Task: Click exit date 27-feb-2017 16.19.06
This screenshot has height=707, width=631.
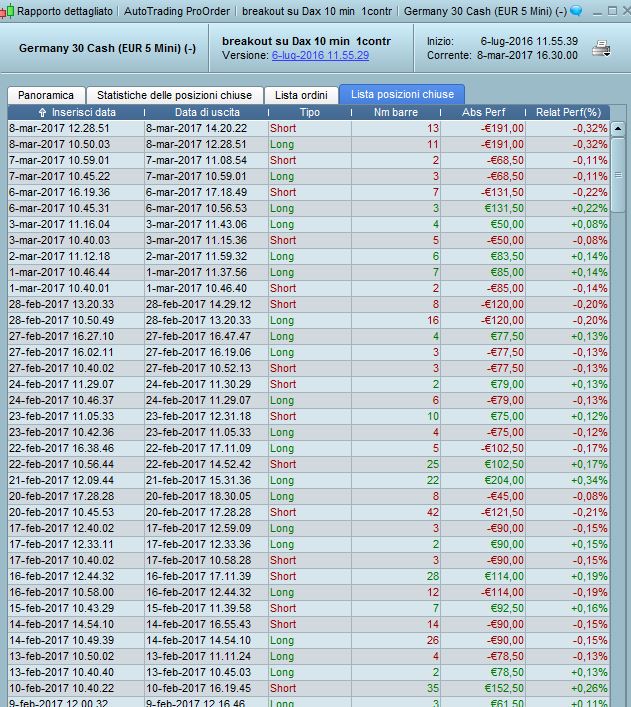Action: pos(198,353)
